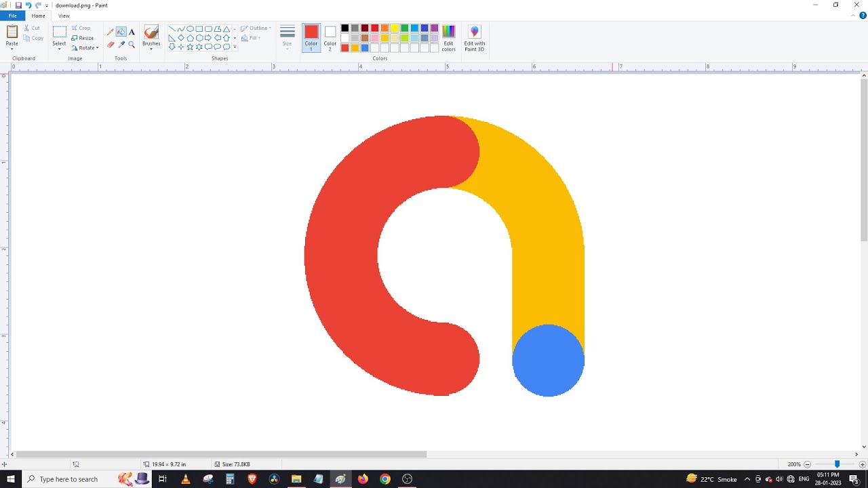The image size is (868, 488).
Task: Open Edit with Paint 3D
Action: point(474,39)
